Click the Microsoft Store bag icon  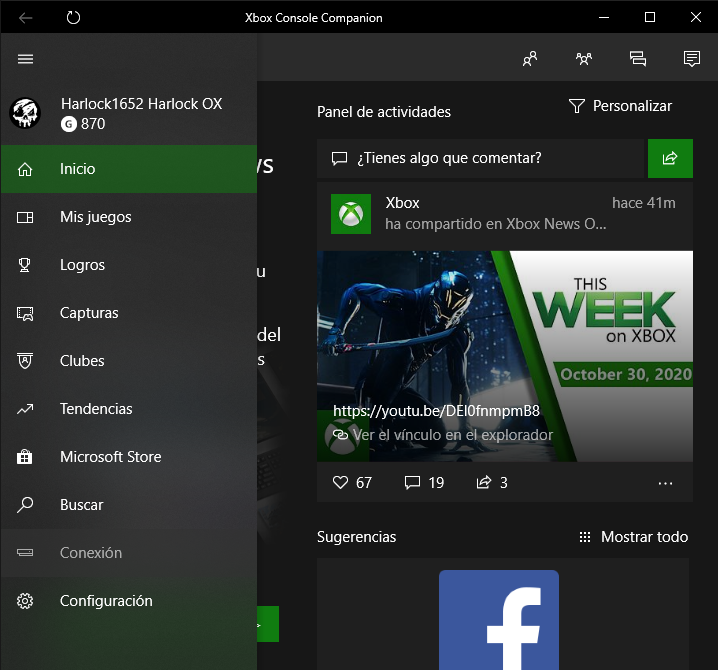25,457
